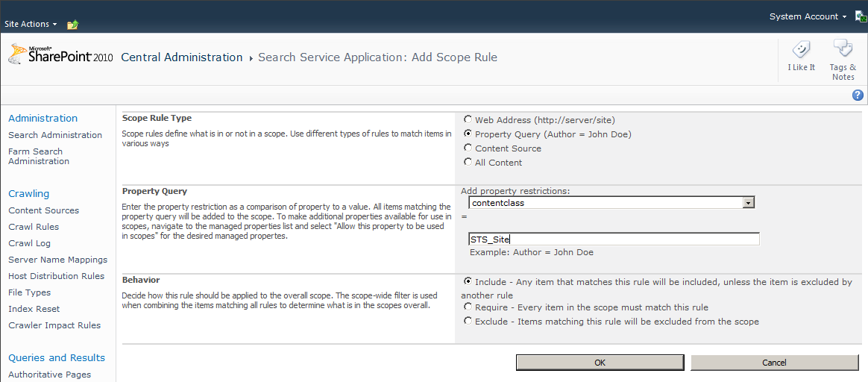The width and height of the screenshot is (868, 382).
Task: Click the 'Property Query' section heading
Action: 154,191
